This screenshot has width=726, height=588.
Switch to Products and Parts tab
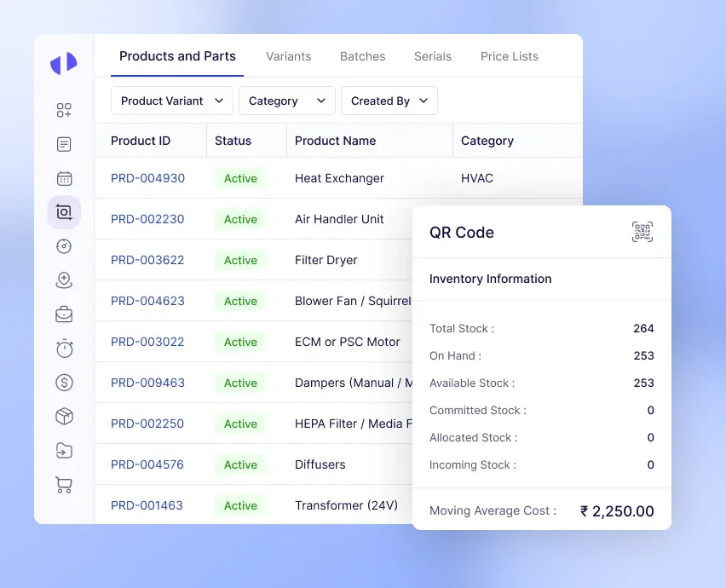[177, 56]
